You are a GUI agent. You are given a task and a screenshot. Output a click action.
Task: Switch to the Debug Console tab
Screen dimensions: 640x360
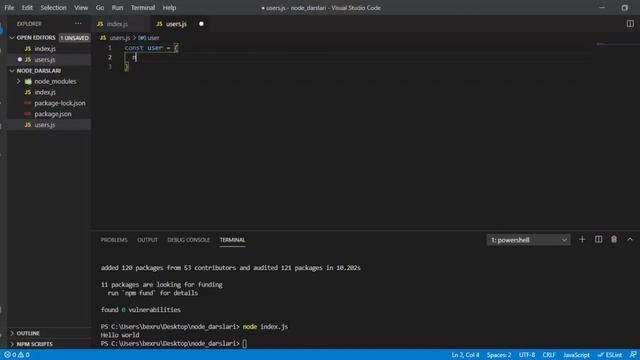click(189, 240)
